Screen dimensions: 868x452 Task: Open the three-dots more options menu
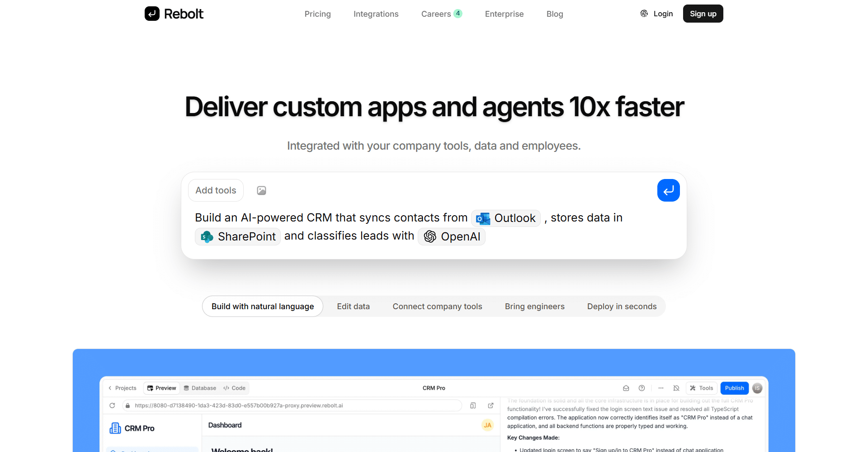661,388
